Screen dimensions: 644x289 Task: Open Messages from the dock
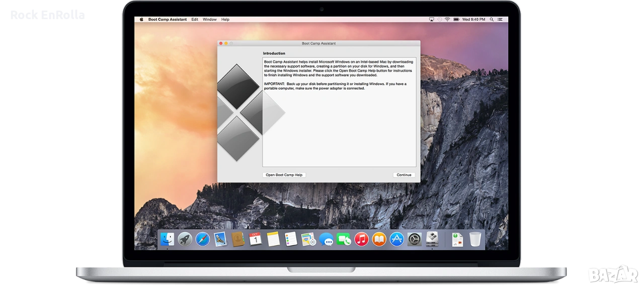coord(326,239)
